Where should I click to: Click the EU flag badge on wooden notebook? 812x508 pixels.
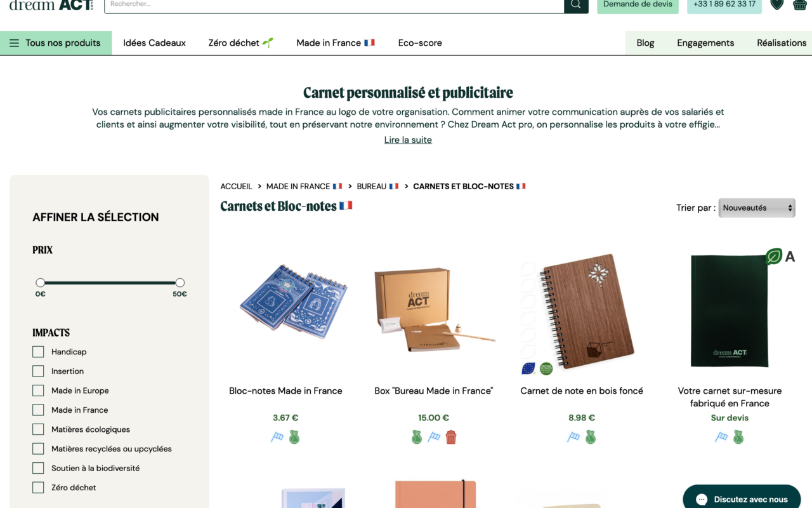coord(528,368)
